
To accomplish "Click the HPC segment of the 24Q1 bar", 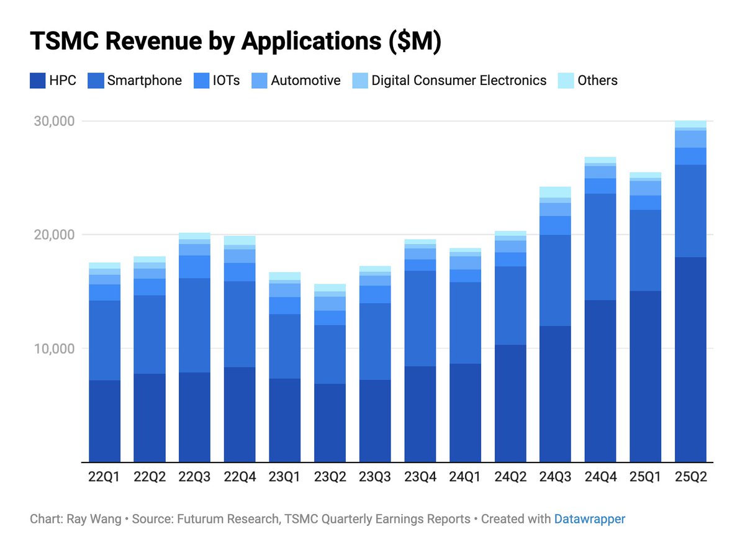I will click(x=465, y=413).
